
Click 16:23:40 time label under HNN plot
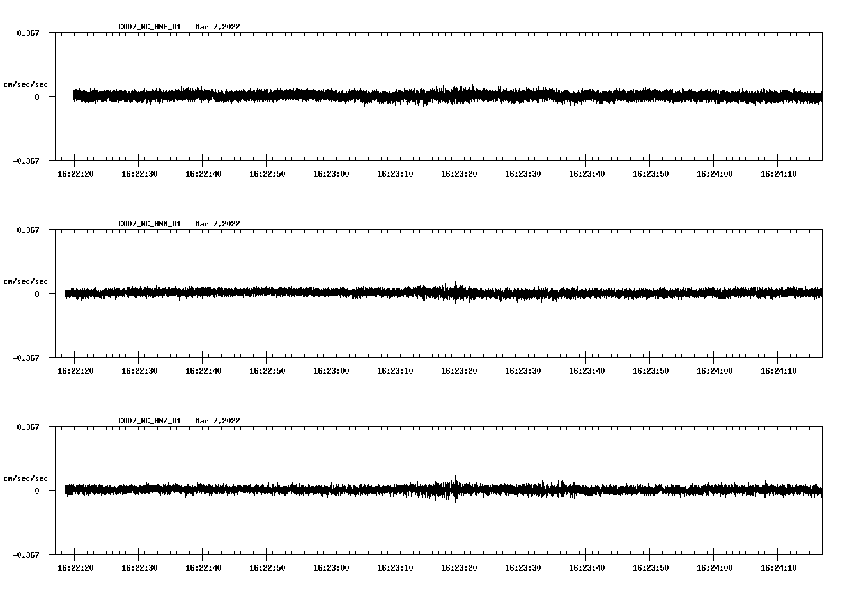click(x=587, y=370)
